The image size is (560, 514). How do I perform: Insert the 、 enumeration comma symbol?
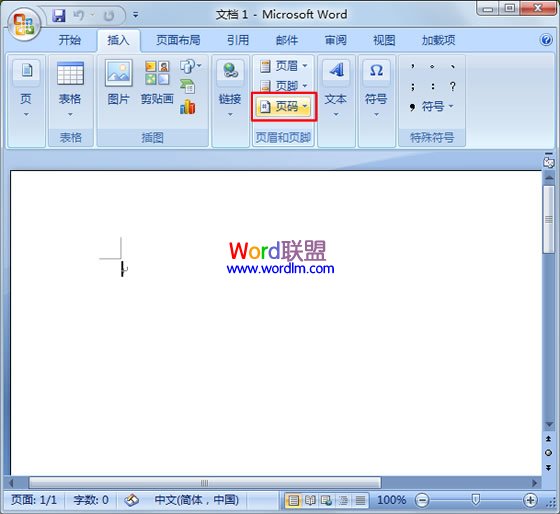452,66
